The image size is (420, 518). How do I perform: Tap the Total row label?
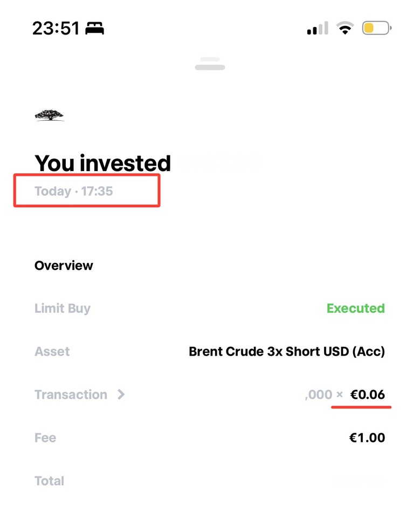click(x=49, y=481)
